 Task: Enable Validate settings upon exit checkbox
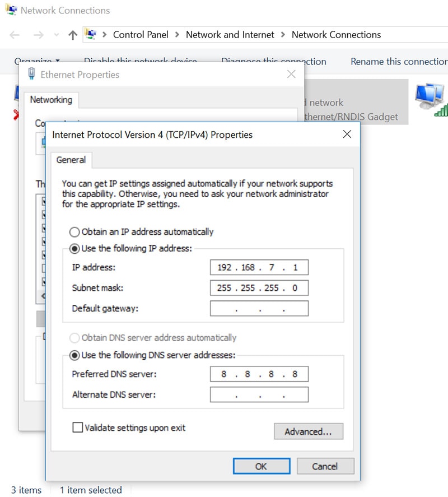(x=78, y=428)
